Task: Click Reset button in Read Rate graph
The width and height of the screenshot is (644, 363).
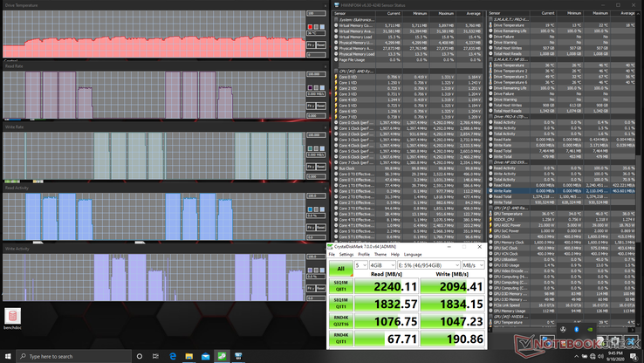Action: 321,106
